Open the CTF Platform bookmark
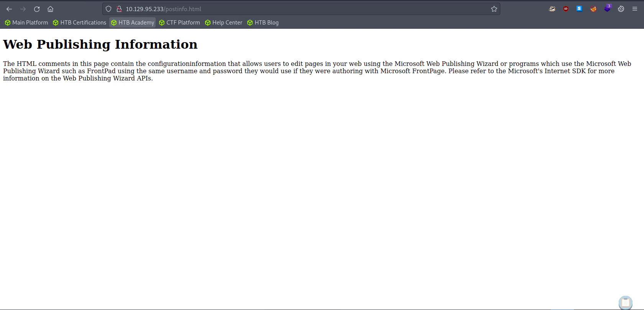The image size is (644, 310). point(179,23)
